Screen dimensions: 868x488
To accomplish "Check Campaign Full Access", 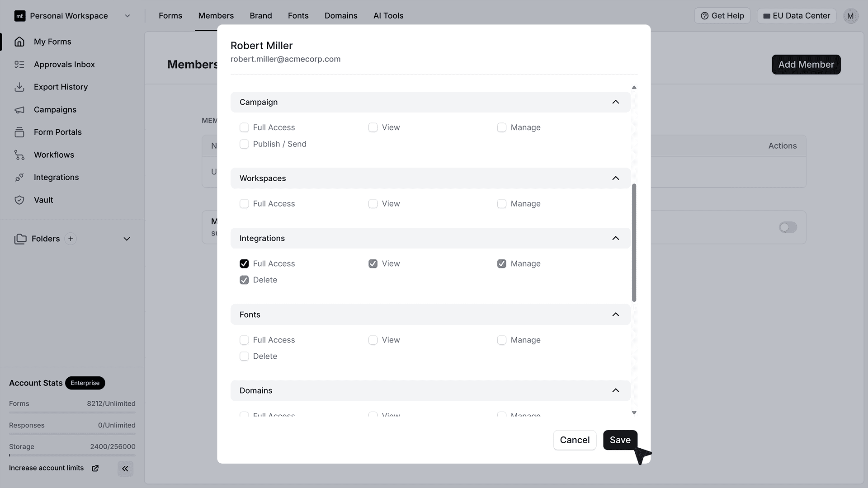I will [244, 127].
